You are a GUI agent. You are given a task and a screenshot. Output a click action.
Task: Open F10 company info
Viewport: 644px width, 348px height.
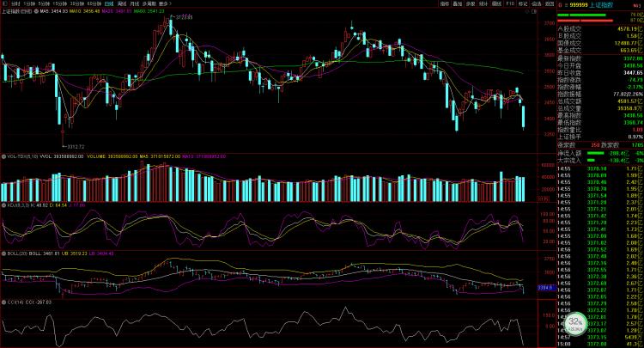510,4
